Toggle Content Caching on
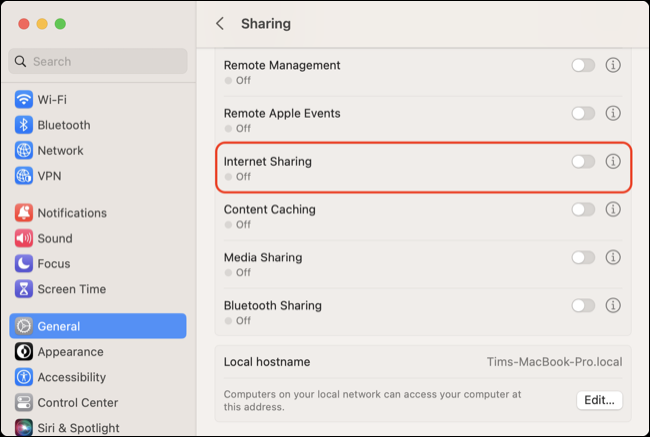650x437 pixels. (x=582, y=209)
